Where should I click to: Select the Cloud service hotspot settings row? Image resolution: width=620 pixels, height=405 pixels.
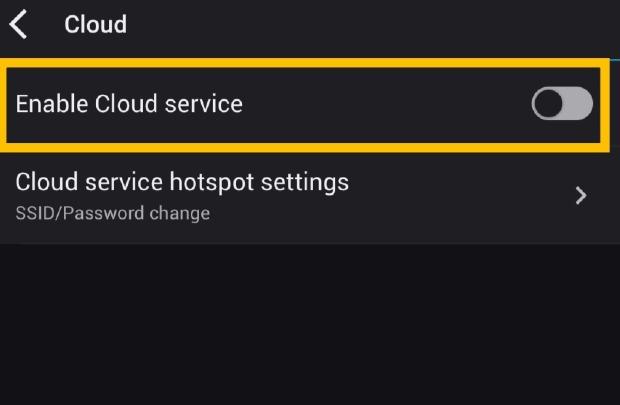[300, 195]
